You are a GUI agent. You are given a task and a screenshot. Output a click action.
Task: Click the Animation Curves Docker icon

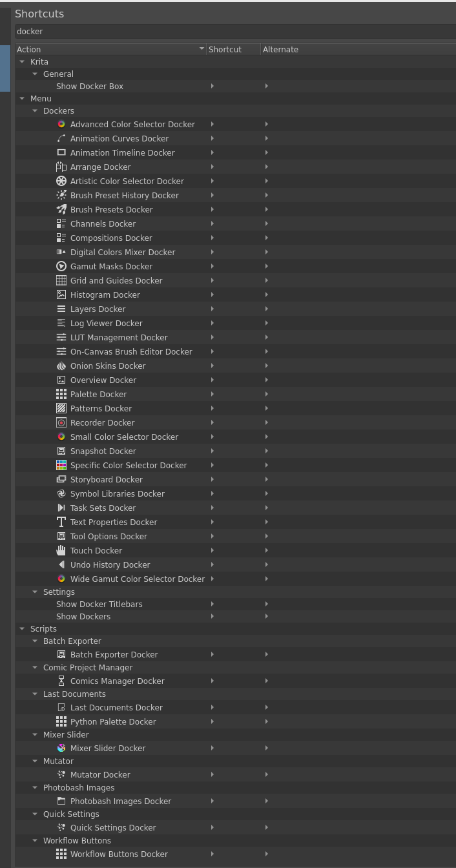(61, 138)
